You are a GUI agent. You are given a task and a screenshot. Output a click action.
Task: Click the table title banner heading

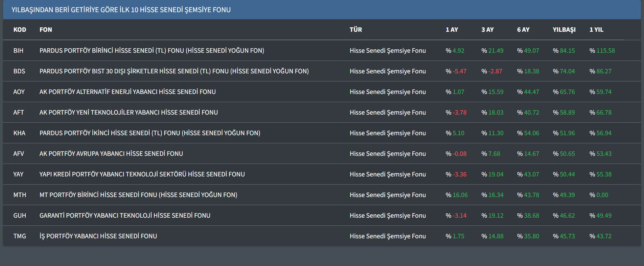(121, 10)
